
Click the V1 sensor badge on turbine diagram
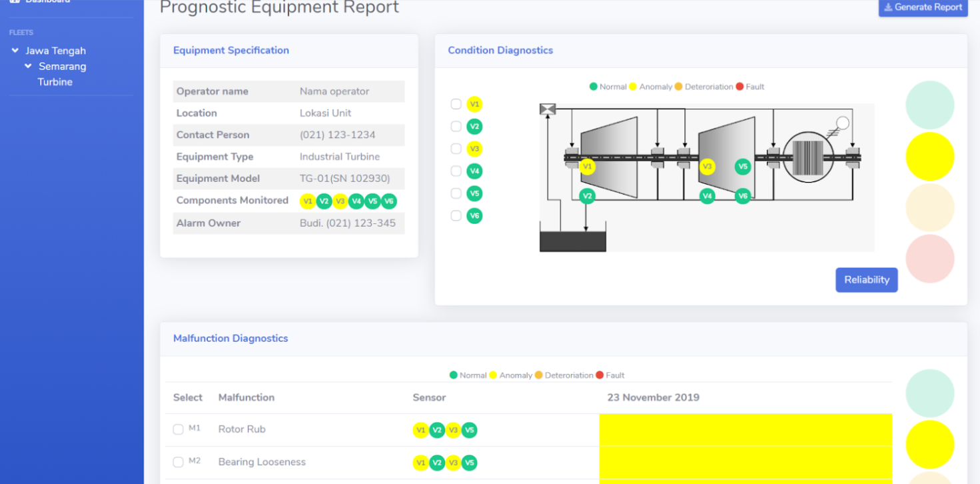(x=587, y=167)
